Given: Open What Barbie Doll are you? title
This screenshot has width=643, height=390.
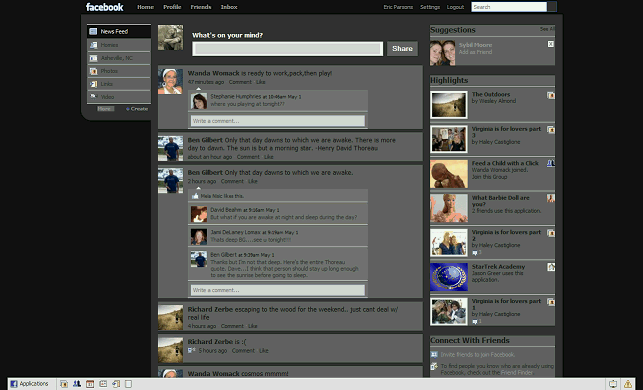Looking at the screenshot, I should pyautogui.click(x=500, y=201).
